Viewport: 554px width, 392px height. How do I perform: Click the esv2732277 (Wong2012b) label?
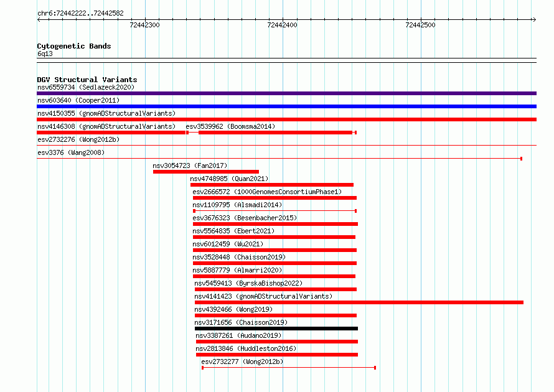(x=242, y=362)
